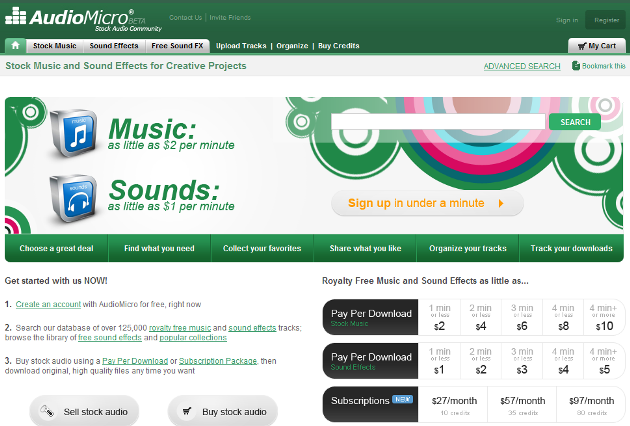Click the blue Sounds headphones cube icon
Screen dimensions: 630x426
[x=73, y=198]
